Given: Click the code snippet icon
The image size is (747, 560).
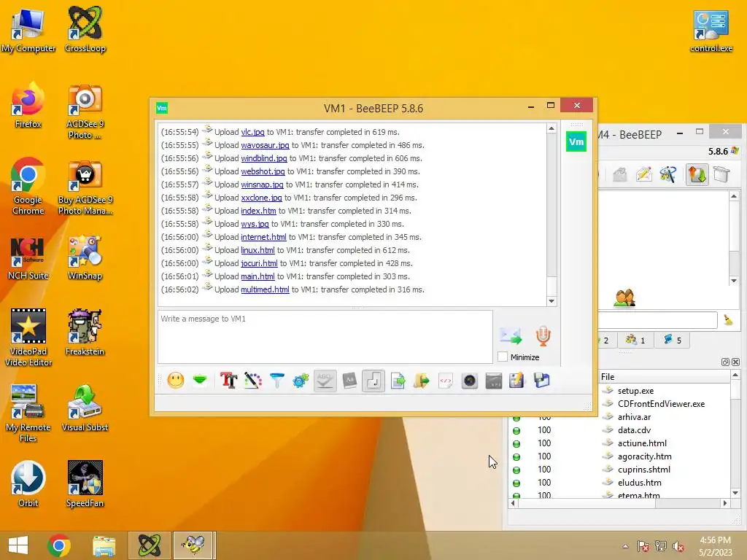Looking at the screenshot, I should coord(446,381).
